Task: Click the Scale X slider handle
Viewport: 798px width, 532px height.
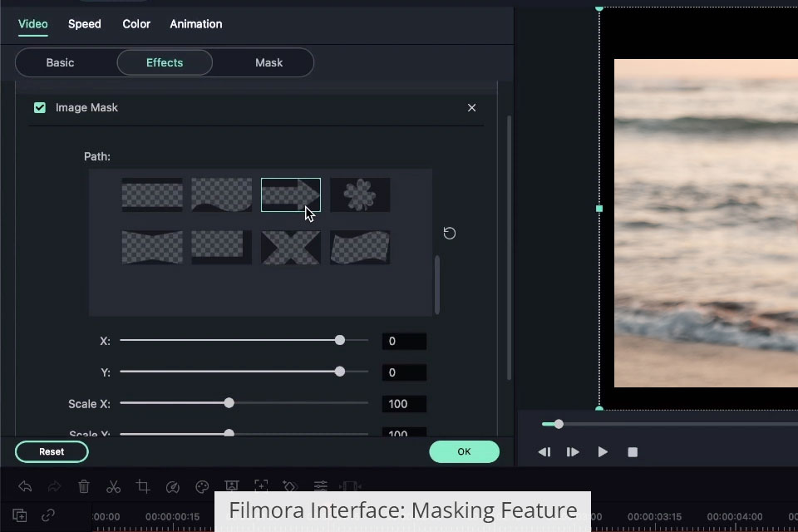Action: (229, 402)
